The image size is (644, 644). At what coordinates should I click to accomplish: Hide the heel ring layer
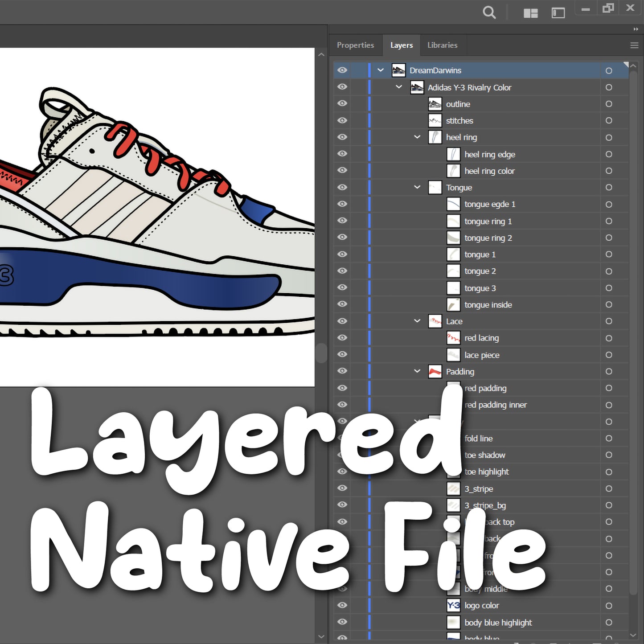342,137
